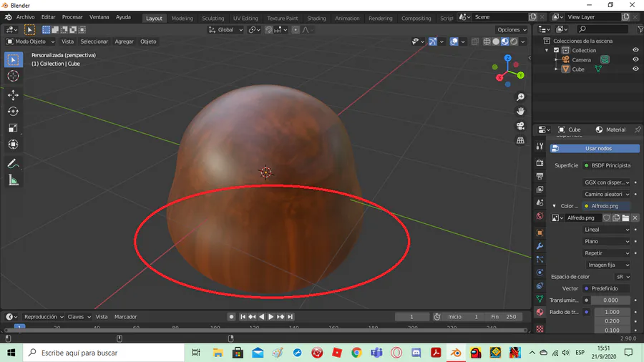Switch to rendered viewport shading

click(x=514, y=41)
